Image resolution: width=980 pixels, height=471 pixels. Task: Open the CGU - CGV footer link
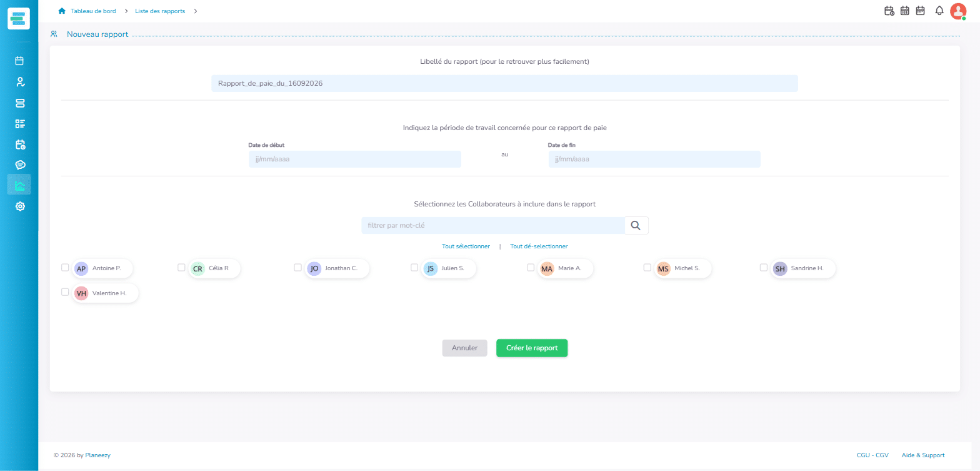point(872,455)
